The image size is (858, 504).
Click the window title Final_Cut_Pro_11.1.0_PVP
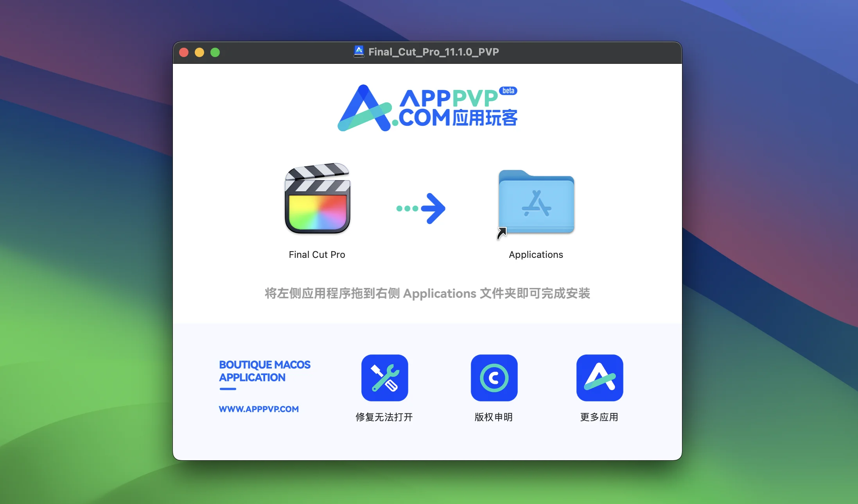(433, 52)
